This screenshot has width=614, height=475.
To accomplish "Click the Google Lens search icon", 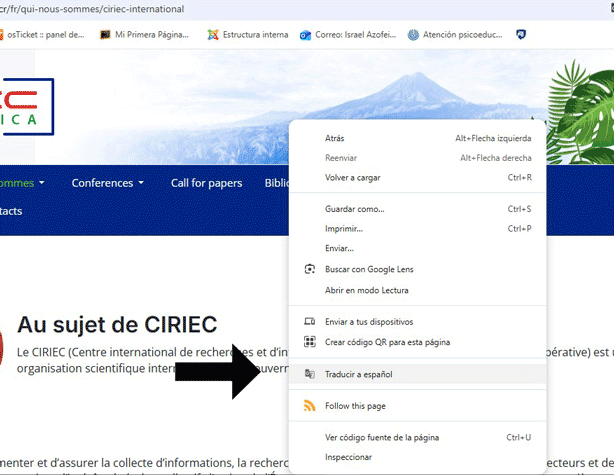I will point(309,270).
